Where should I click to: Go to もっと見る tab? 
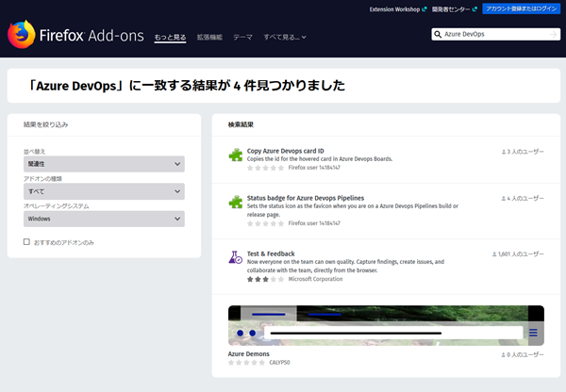point(170,37)
